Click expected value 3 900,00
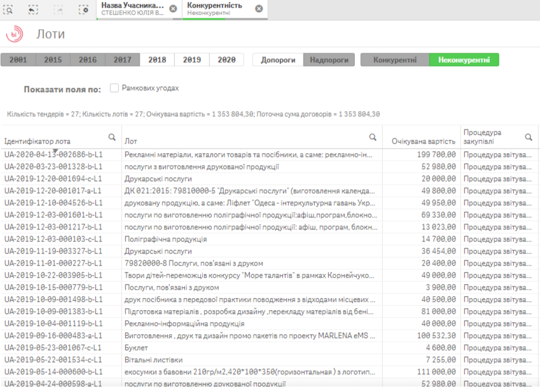Viewport: 540px width, 392px height. point(441,287)
